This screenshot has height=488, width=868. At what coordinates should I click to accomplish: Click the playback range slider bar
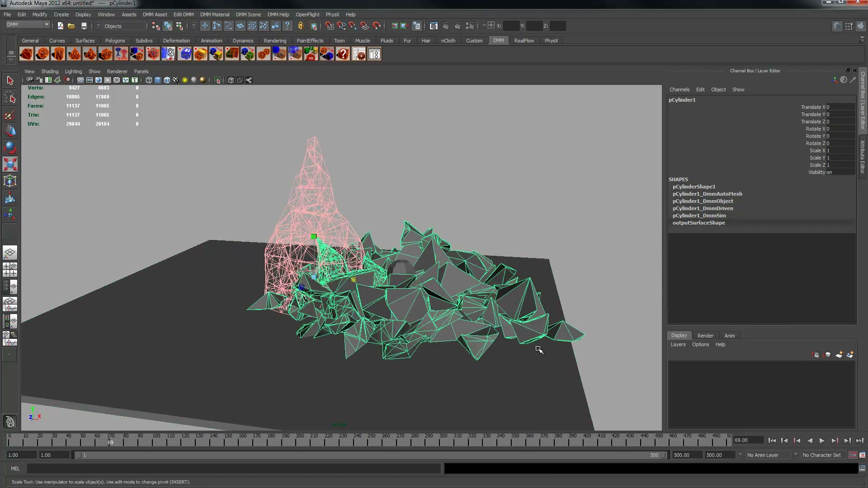point(370,455)
